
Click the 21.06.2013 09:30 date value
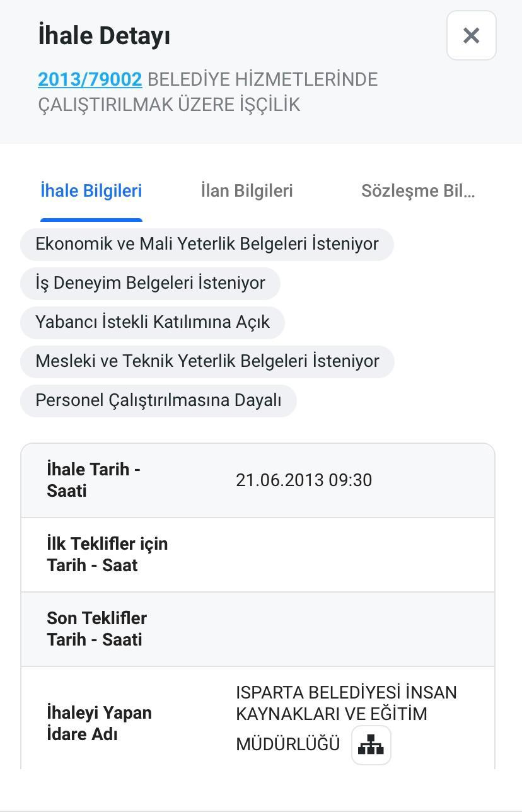coord(304,480)
